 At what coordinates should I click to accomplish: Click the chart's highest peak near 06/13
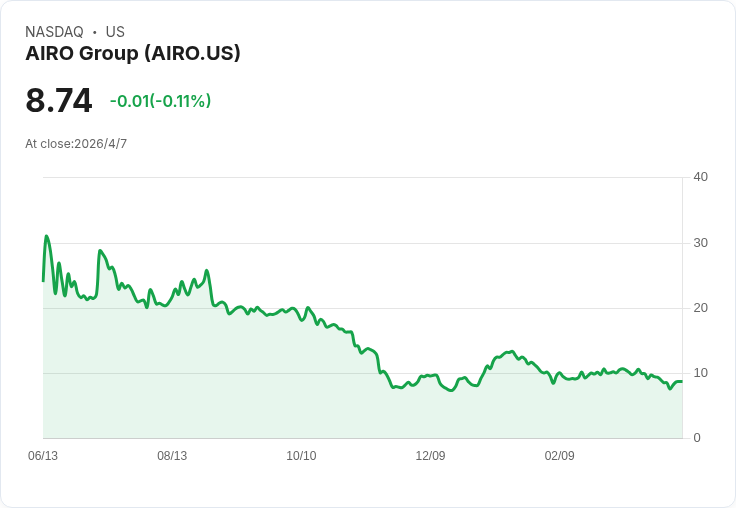coord(46,236)
